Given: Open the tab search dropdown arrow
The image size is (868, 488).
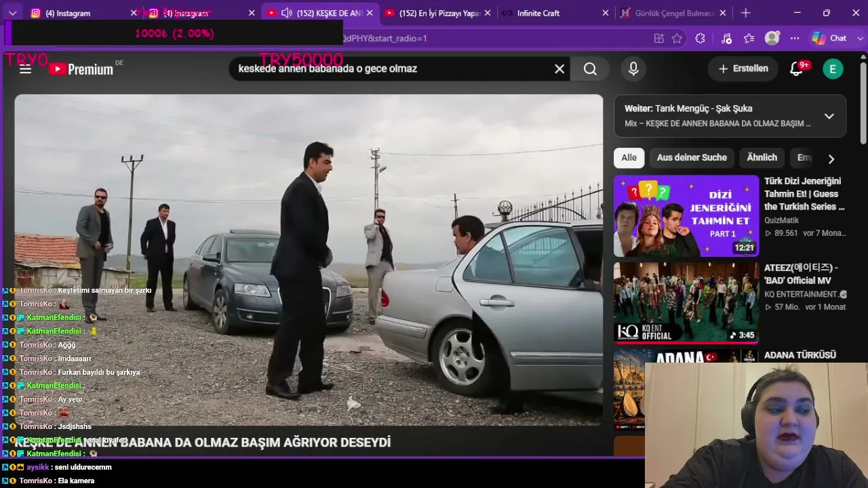Looking at the screenshot, I should pos(12,13).
